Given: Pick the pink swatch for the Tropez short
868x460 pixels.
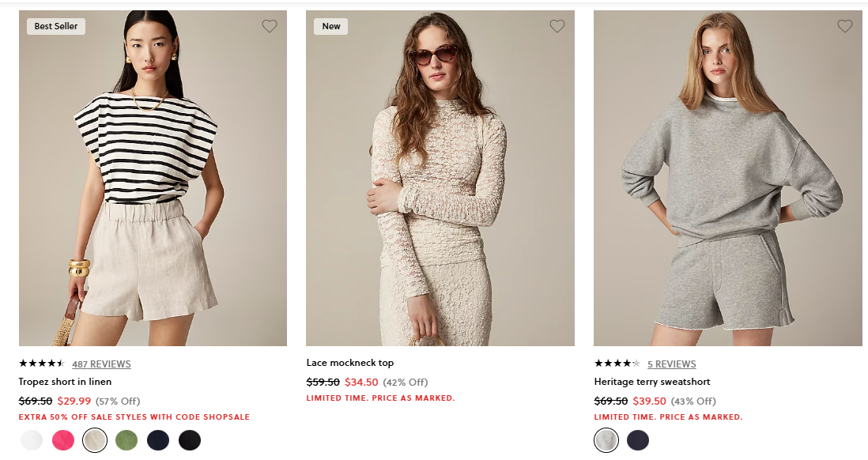Looking at the screenshot, I should [x=63, y=439].
